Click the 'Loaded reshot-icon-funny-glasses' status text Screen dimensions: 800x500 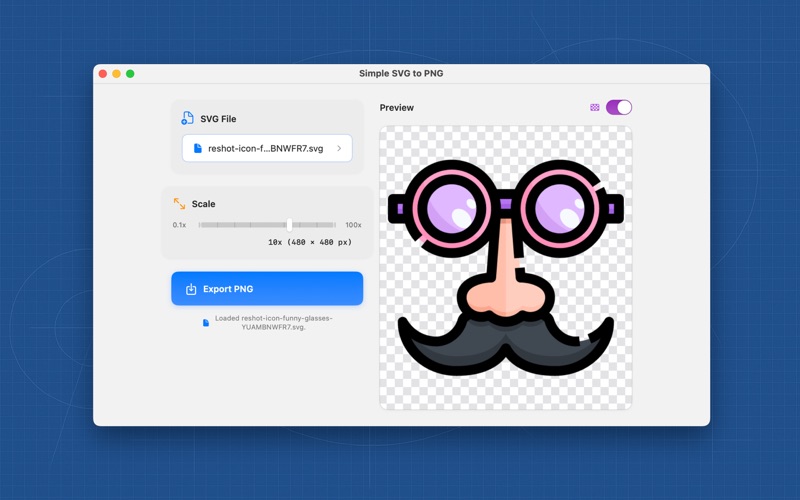[273, 322]
